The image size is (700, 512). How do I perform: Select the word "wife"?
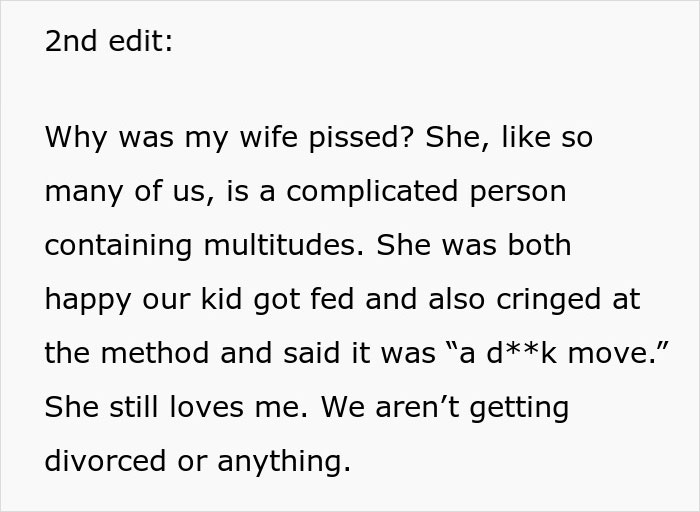(269, 136)
